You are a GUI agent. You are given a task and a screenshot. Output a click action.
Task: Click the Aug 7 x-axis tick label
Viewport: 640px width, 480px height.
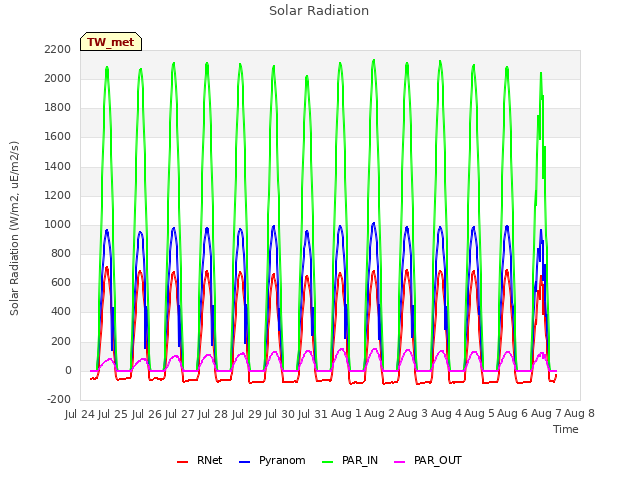tap(547, 413)
